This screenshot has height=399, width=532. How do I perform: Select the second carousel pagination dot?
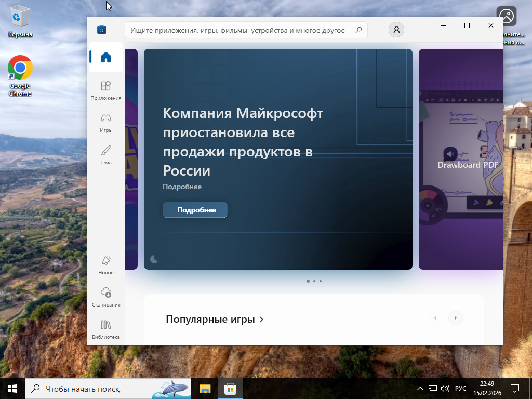[x=314, y=281]
